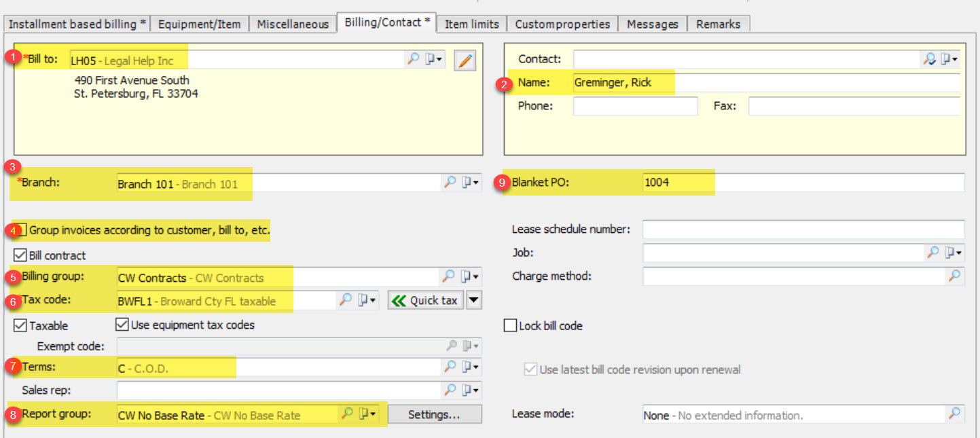
Task: Click the Lease mode search magnifier
Action: pos(955,414)
